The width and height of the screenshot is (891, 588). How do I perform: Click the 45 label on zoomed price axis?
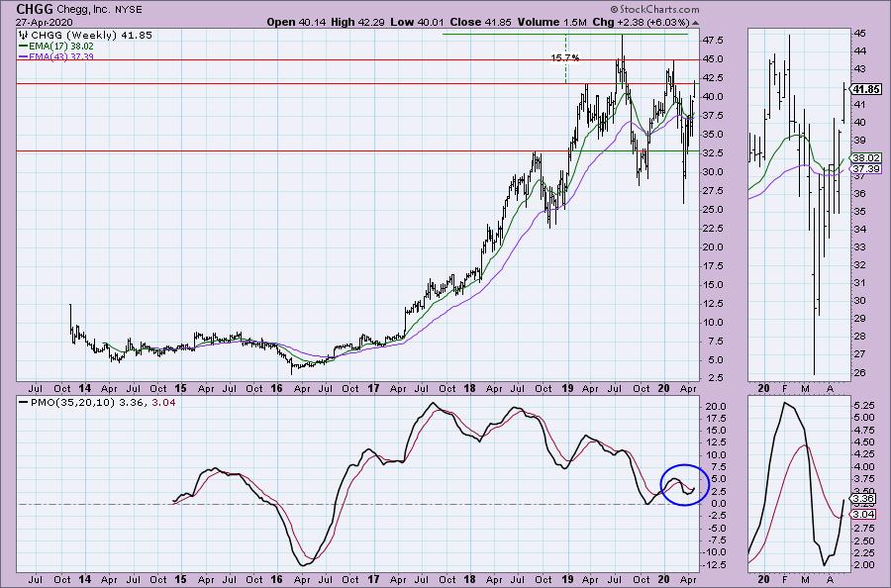tap(859, 34)
